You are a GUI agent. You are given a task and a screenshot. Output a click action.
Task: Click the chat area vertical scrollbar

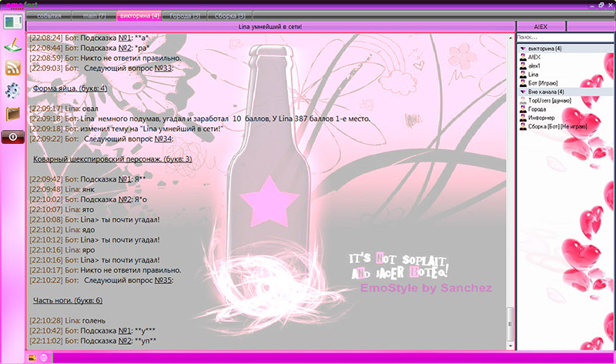tap(509, 192)
